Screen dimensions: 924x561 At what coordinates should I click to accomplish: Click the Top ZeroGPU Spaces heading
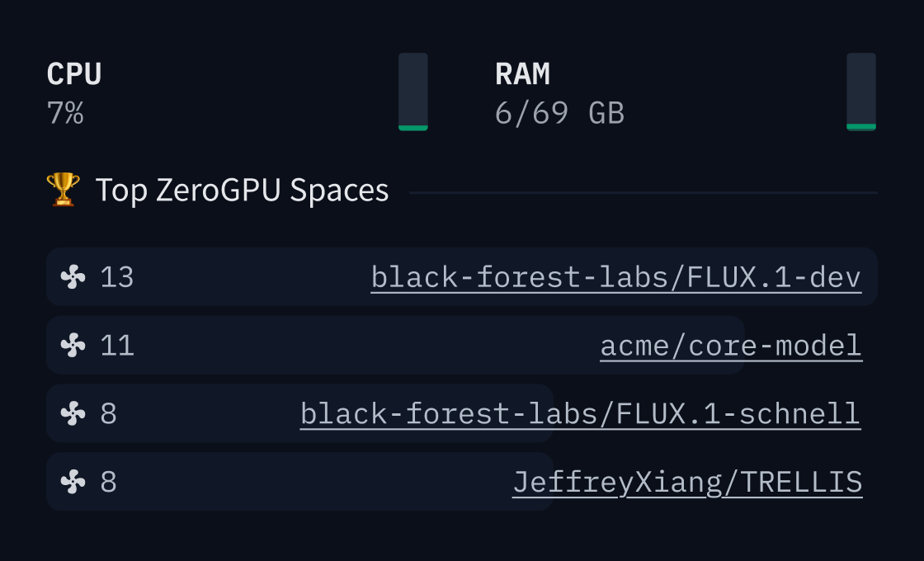[243, 190]
